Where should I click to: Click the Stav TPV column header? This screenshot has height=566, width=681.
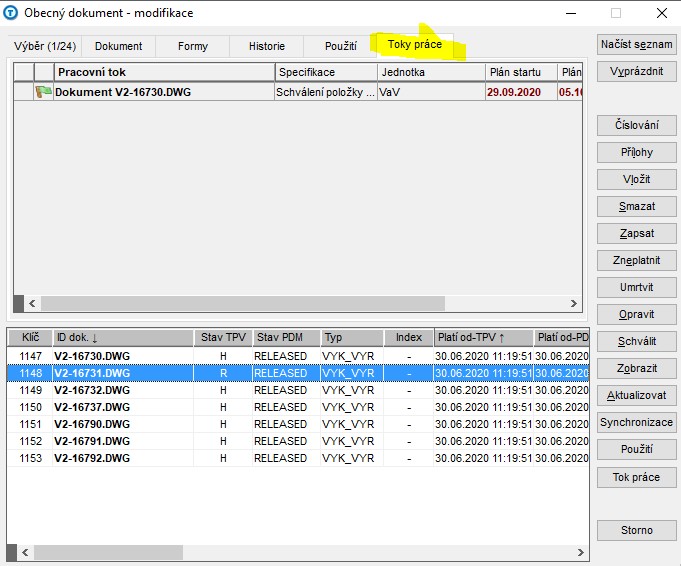coord(223,338)
